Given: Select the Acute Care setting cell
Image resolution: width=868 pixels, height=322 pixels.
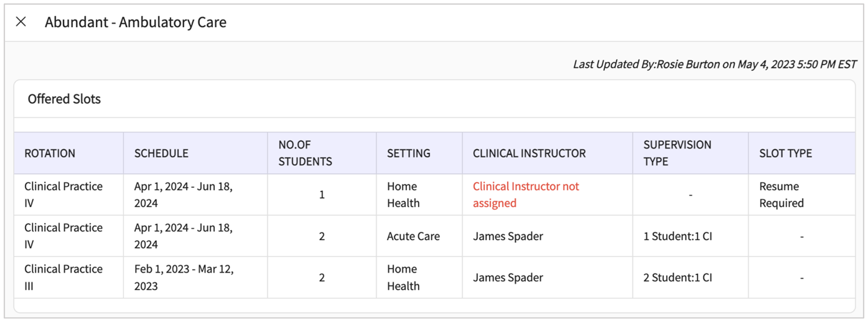Looking at the screenshot, I should click(x=413, y=236).
